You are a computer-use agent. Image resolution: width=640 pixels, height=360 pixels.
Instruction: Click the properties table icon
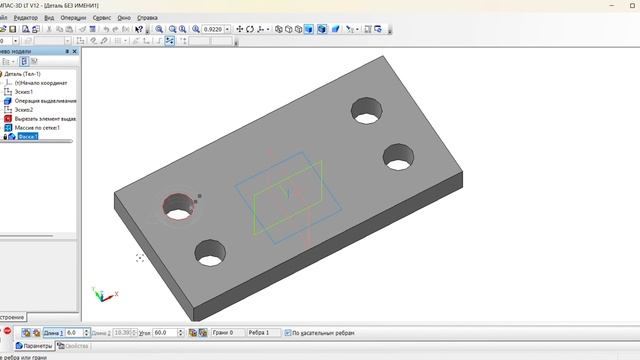click(93, 29)
